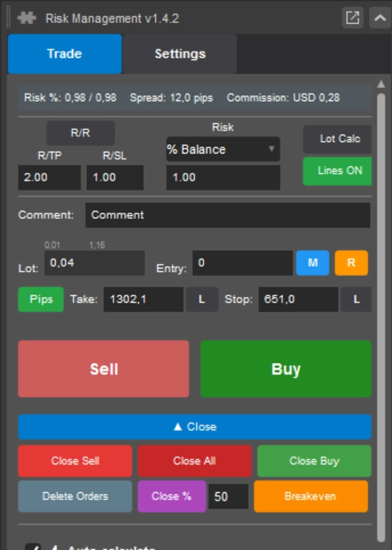The height and width of the screenshot is (550, 392).
Task: Click the blue M market button
Action: (313, 263)
